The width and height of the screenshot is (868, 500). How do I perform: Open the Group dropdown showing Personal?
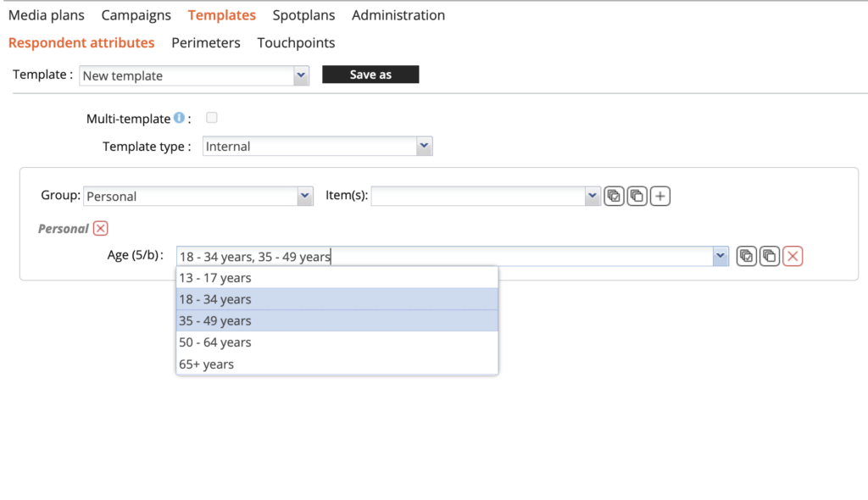click(x=305, y=197)
